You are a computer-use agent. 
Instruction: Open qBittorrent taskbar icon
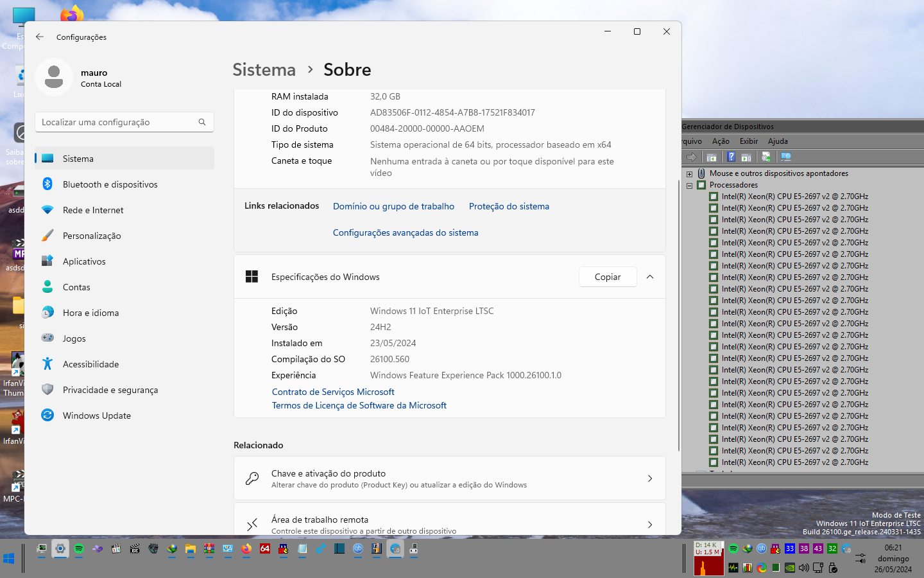coord(358,548)
